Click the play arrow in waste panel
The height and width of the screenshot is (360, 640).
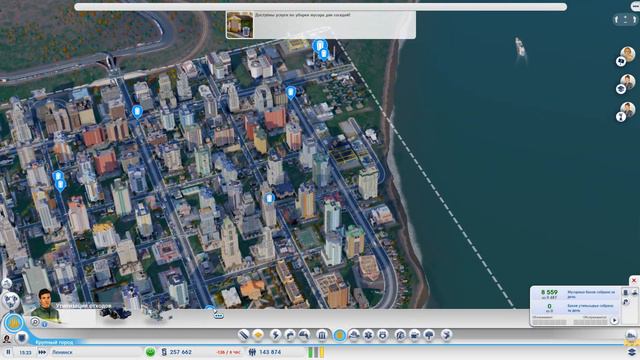tap(614, 321)
